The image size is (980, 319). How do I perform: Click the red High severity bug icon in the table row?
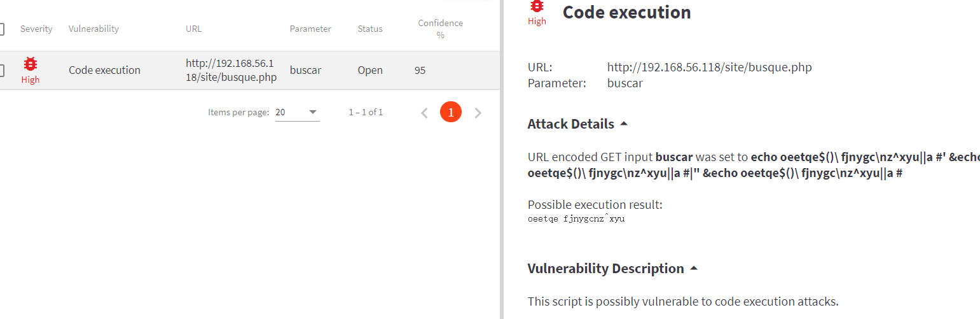pos(30,64)
